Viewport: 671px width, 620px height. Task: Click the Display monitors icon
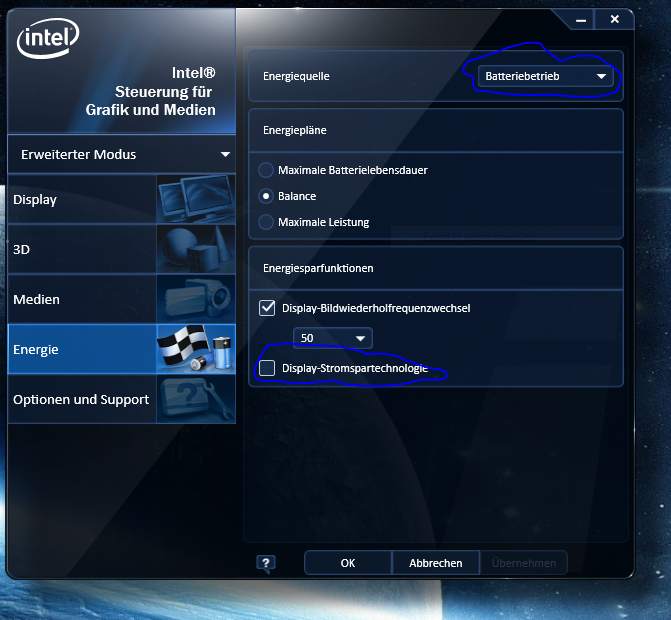[x=196, y=199]
